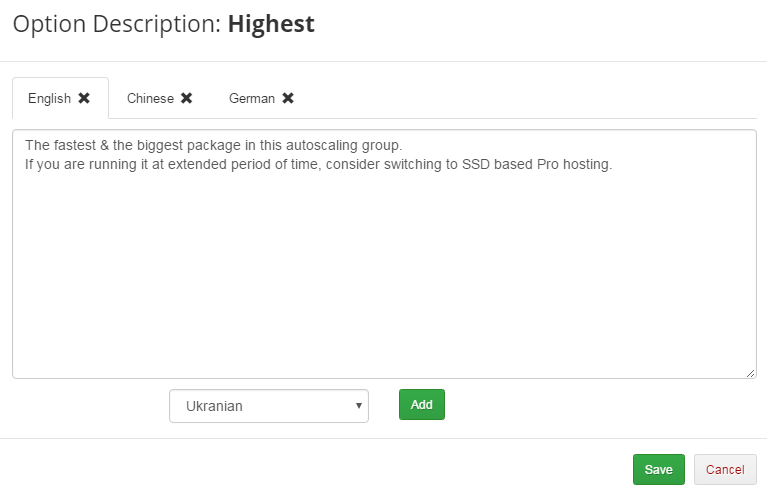
Task: Click the word 'Ukranian' in the selector
Action: click(214, 406)
